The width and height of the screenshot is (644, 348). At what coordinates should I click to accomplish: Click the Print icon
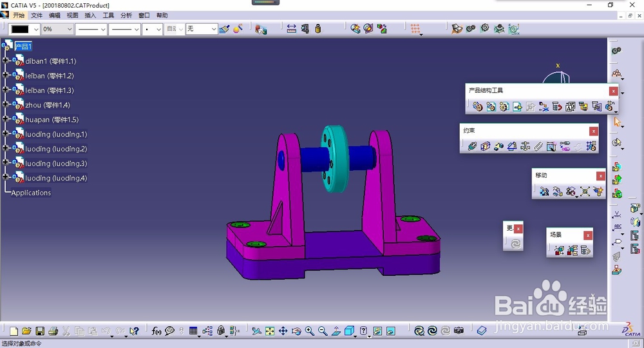pos(53,331)
